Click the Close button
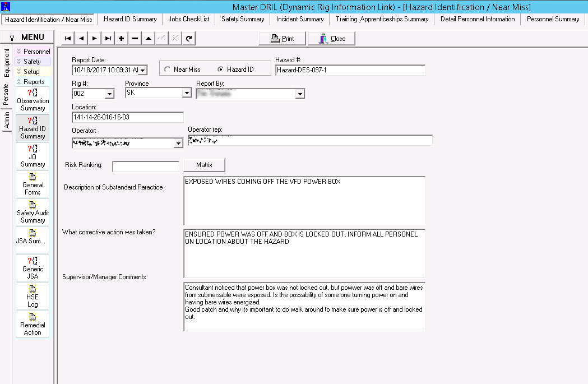The image size is (588, 384). tap(331, 39)
